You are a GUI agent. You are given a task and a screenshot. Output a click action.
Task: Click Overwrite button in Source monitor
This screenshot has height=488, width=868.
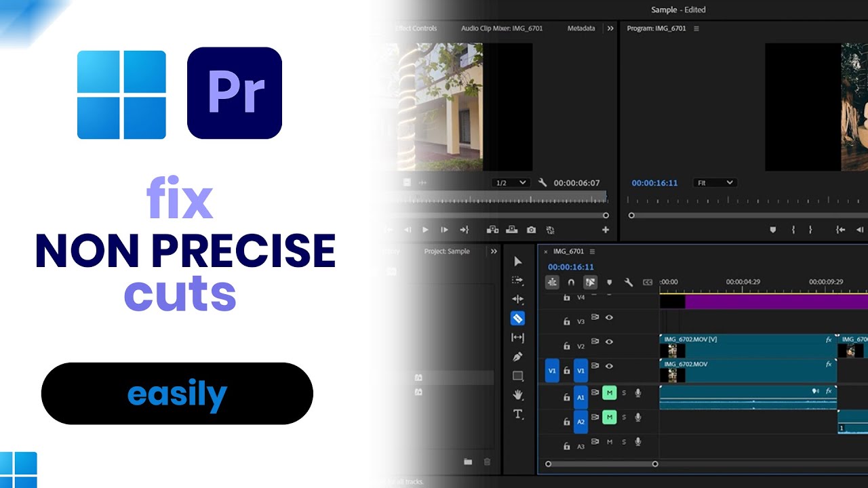[512, 230]
